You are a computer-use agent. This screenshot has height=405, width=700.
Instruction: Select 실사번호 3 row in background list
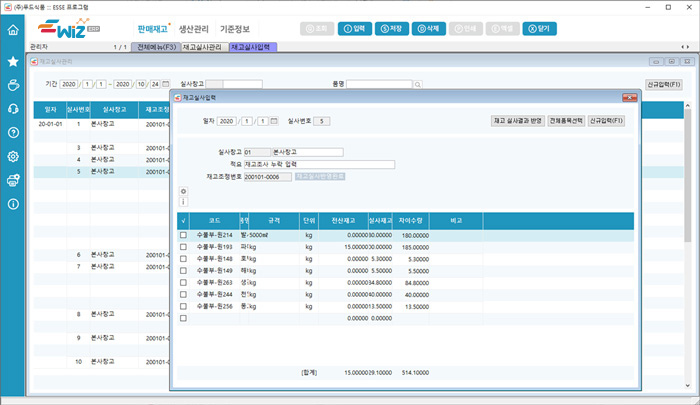(x=102, y=148)
